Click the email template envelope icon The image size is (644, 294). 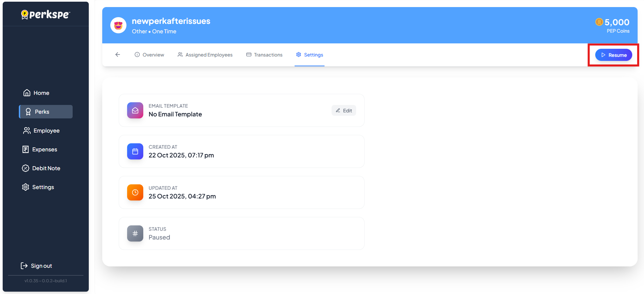[x=135, y=110]
